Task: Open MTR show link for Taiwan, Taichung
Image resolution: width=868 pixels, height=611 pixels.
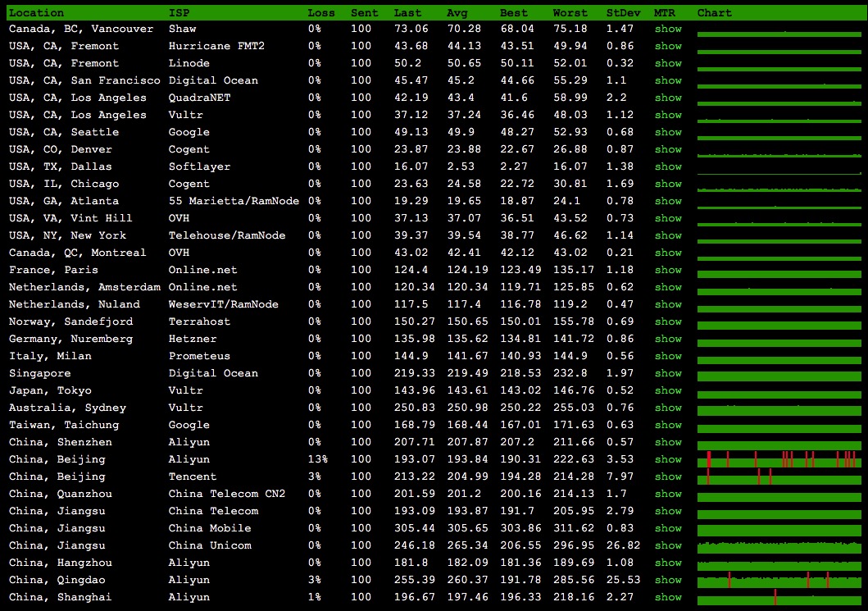Action: [668, 425]
